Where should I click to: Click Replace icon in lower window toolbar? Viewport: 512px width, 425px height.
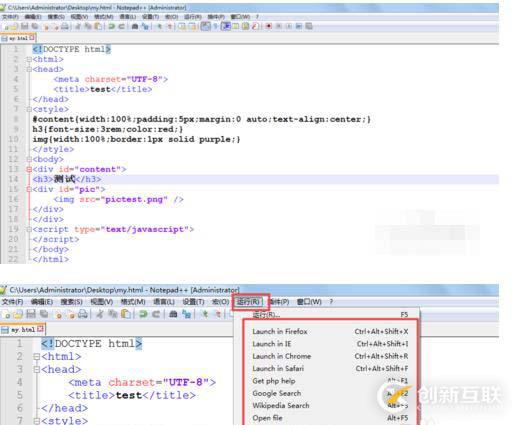[x=187, y=314]
